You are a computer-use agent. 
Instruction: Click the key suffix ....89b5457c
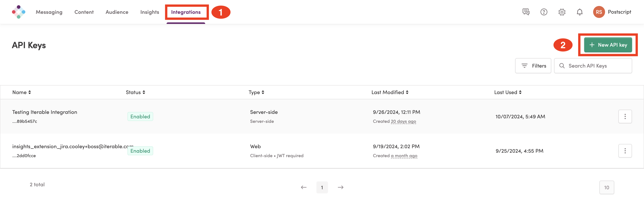pyautogui.click(x=24, y=121)
